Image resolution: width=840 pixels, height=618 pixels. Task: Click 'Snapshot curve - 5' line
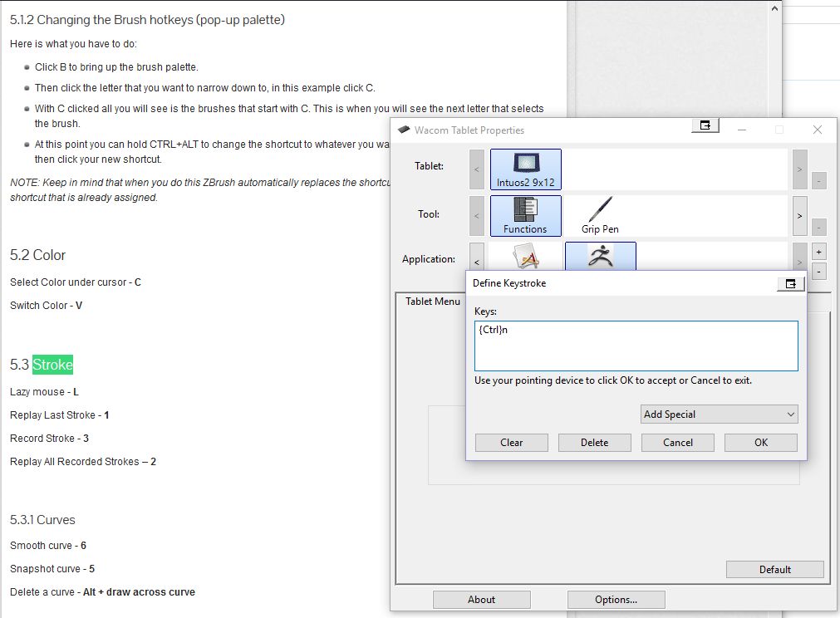point(52,569)
